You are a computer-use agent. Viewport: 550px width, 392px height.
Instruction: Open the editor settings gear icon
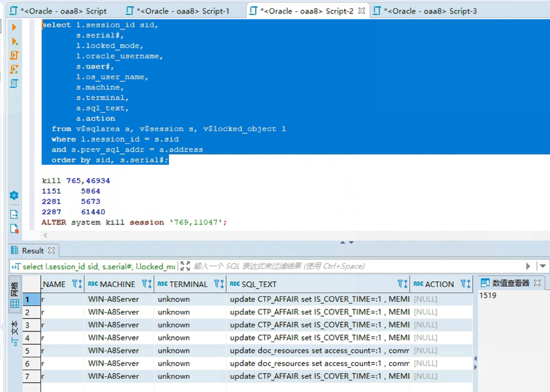point(14,195)
